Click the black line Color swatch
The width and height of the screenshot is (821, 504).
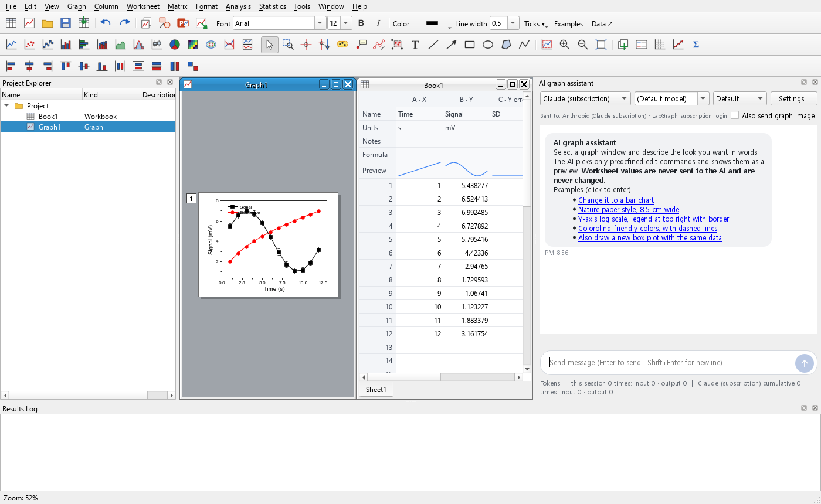tap(432, 23)
